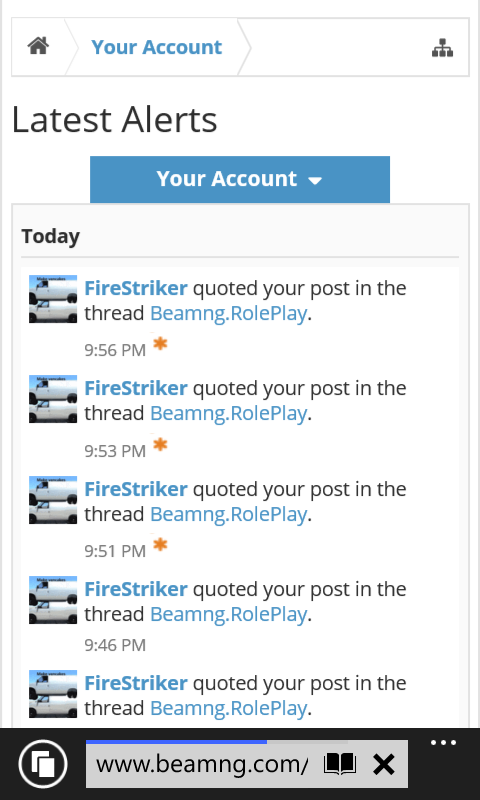Expand the Your Account dropdown button

point(240,179)
